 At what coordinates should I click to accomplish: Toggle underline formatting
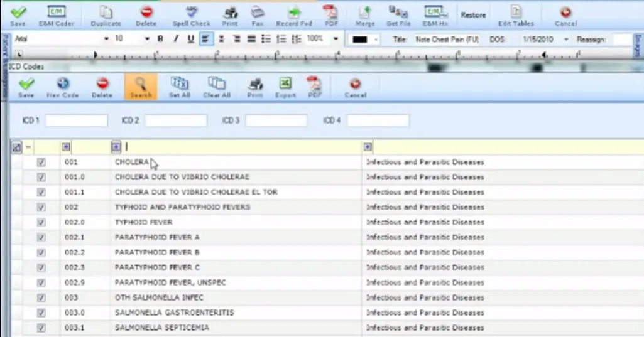point(190,39)
